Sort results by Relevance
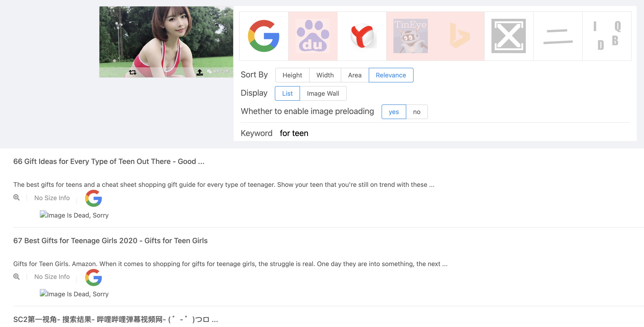 [390, 75]
